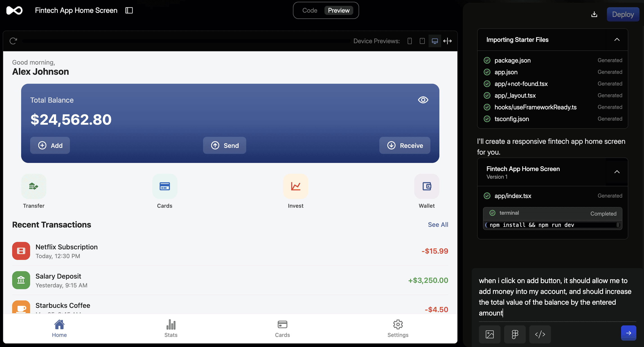Toggle balance visibility eye icon
The height and width of the screenshot is (347, 644).
point(423,100)
